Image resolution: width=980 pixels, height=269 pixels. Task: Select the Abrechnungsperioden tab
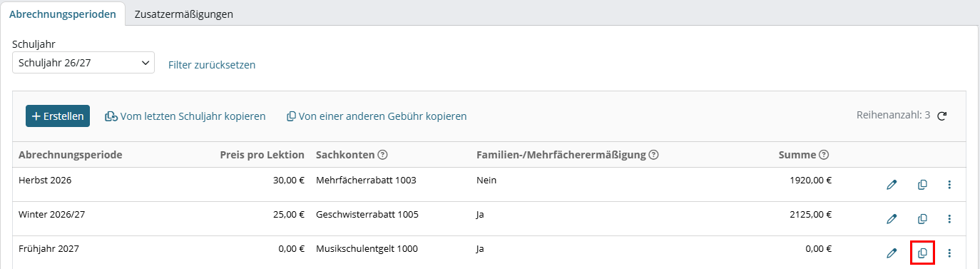(63, 14)
